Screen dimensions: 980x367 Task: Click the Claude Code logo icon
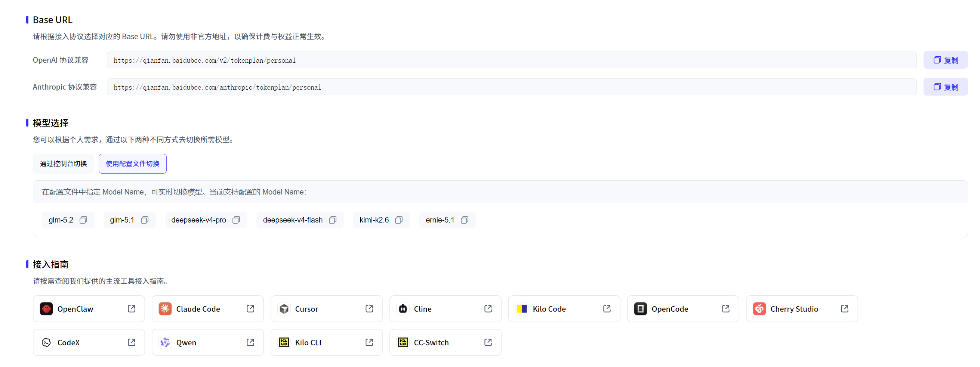[165, 309]
